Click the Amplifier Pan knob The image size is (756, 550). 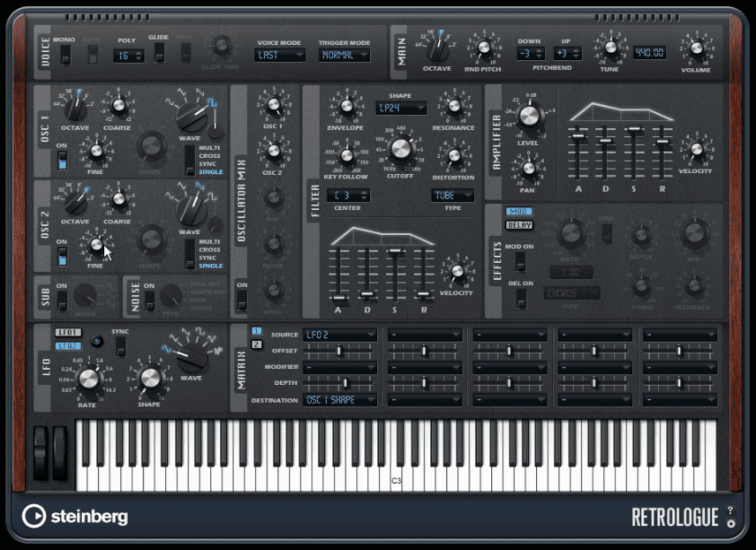[528, 169]
